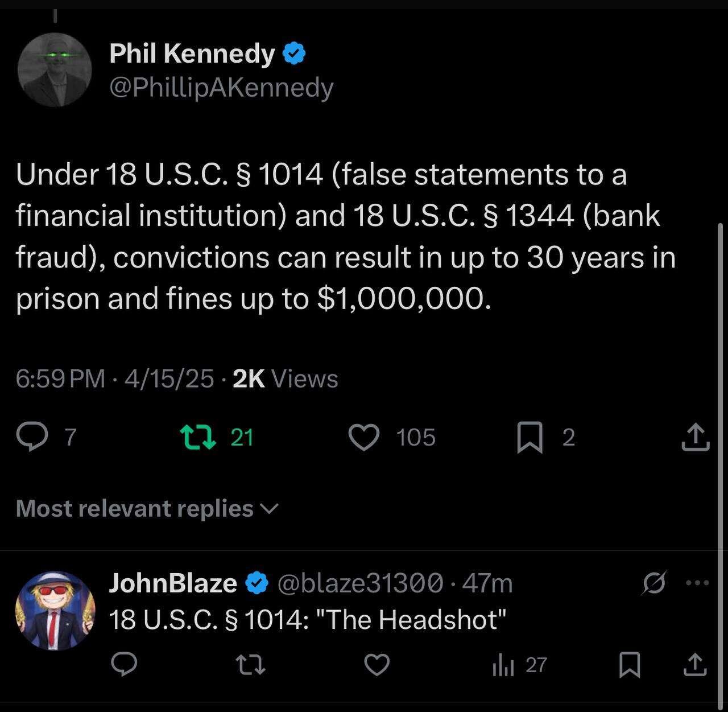Repost JohnBlaze's reply
This screenshot has width=728, height=712.
point(250,664)
